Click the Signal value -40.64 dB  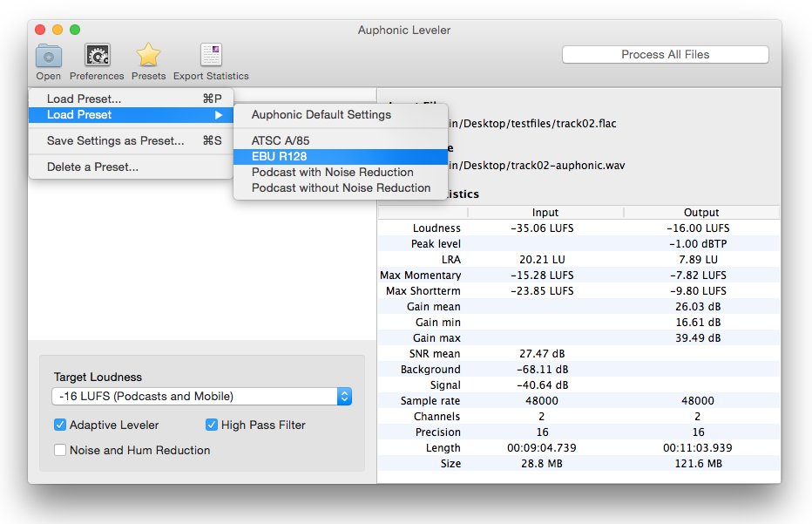(x=542, y=385)
